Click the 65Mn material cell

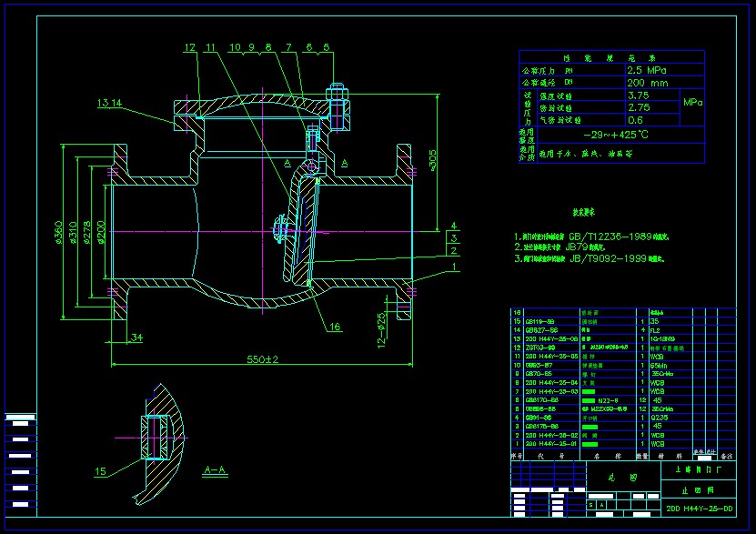pos(659,366)
